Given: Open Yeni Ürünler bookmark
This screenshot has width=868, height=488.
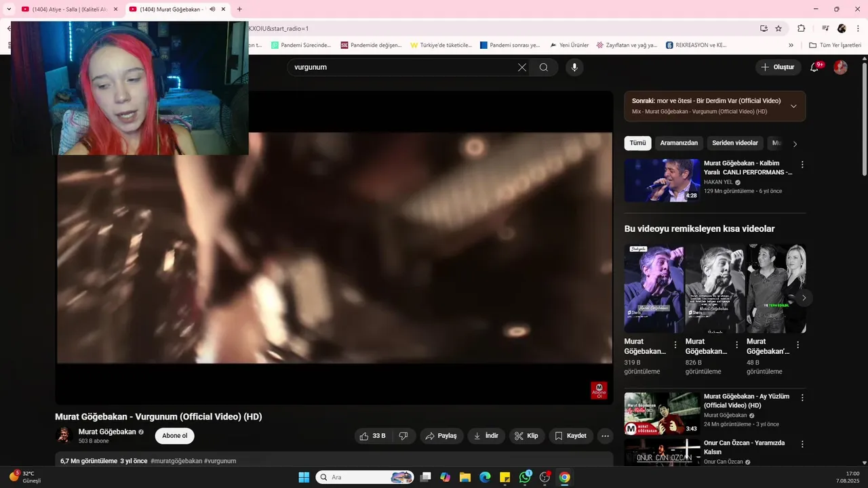Looking at the screenshot, I should (x=569, y=45).
